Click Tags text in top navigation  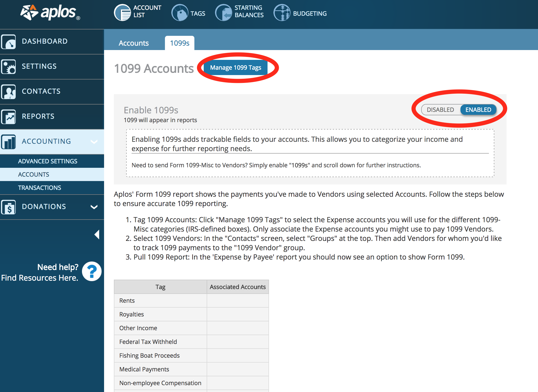point(198,13)
